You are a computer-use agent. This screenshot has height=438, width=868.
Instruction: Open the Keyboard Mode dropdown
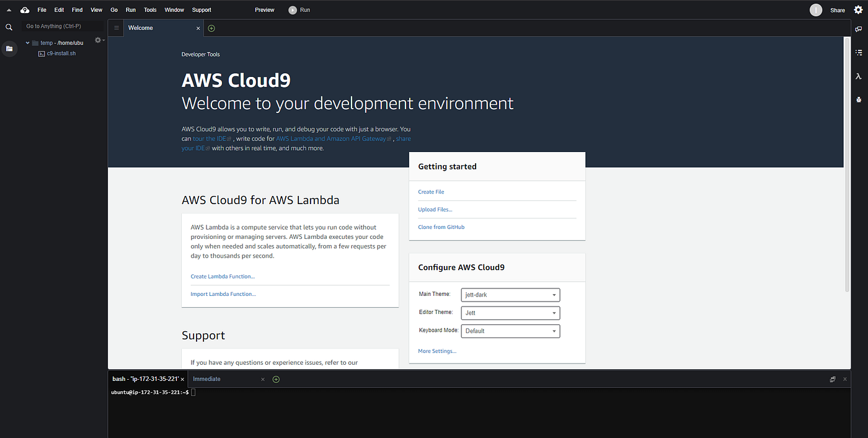pos(510,331)
